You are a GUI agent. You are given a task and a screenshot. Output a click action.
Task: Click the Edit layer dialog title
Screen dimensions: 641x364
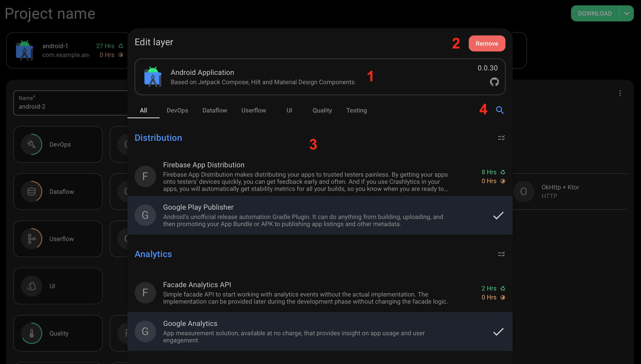point(154,42)
